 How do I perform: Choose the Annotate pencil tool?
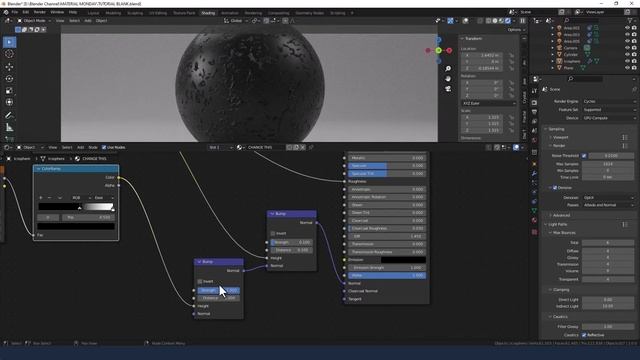click(x=9, y=116)
